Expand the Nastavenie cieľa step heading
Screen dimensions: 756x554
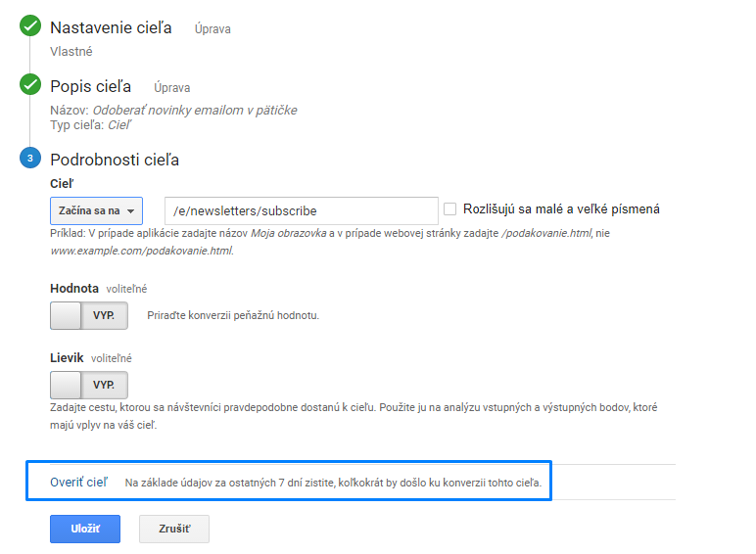click(x=111, y=28)
